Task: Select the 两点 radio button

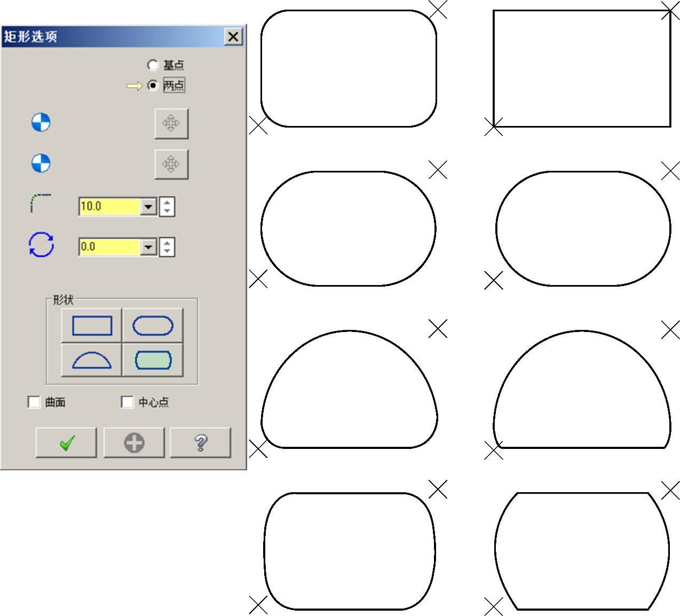Action: (153, 85)
